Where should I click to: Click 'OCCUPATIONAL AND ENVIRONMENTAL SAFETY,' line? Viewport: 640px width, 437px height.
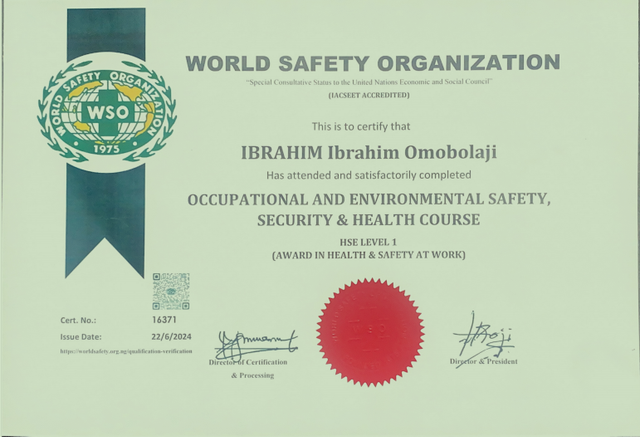369,200
